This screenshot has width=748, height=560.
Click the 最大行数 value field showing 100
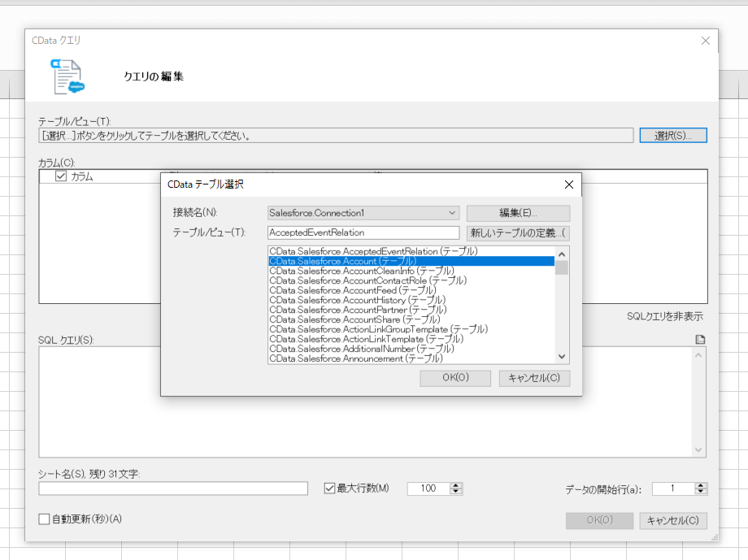[x=428, y=488]
